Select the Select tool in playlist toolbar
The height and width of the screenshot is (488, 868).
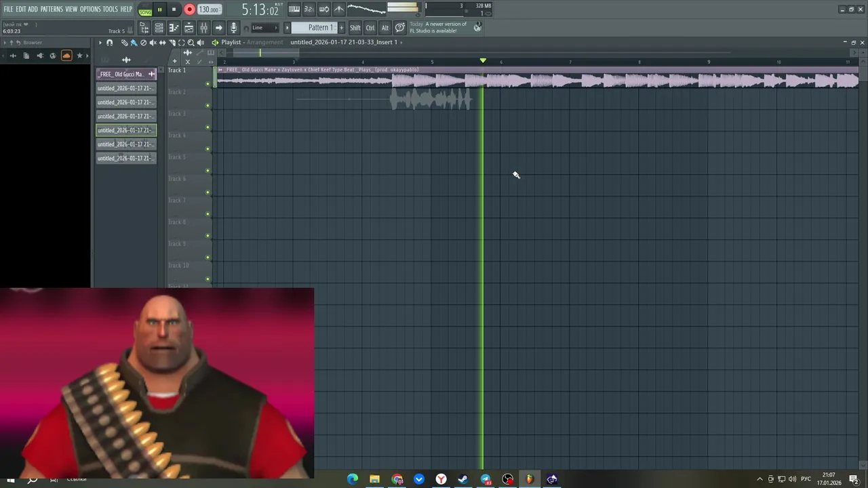pos(181,42)
